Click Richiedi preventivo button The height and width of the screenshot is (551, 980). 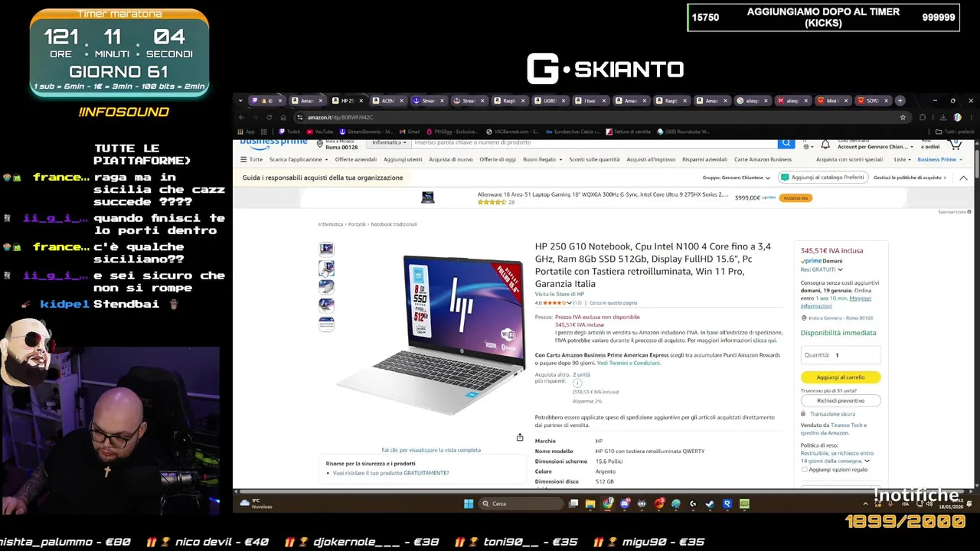click(x=841, y=400)
